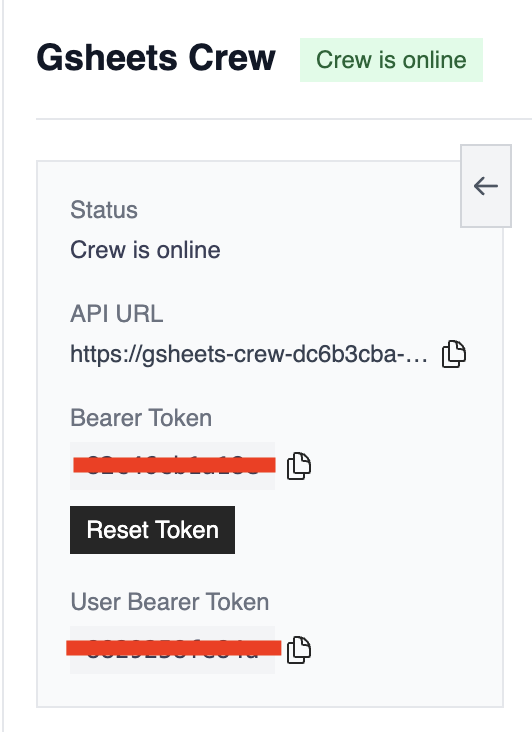This screenshot has height=732, width=532.
Task: Click the word Crew in the page heading
Action: pyautogui.click(x=232, y=58)
